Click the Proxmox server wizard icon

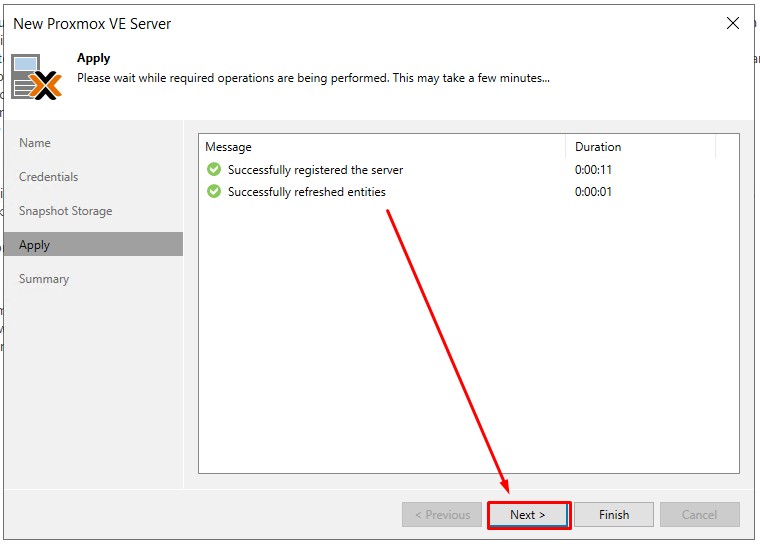point(38,77)
